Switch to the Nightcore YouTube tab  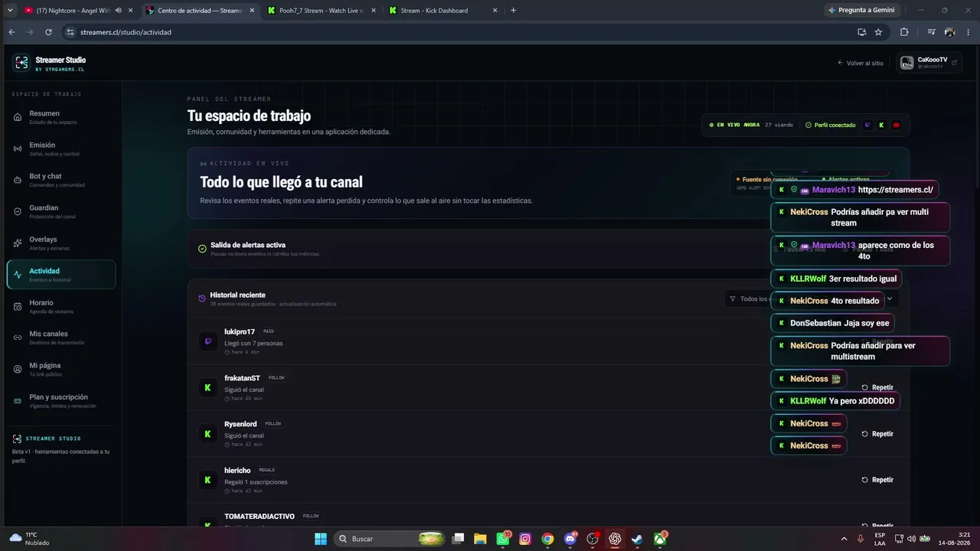coord(73,11)
